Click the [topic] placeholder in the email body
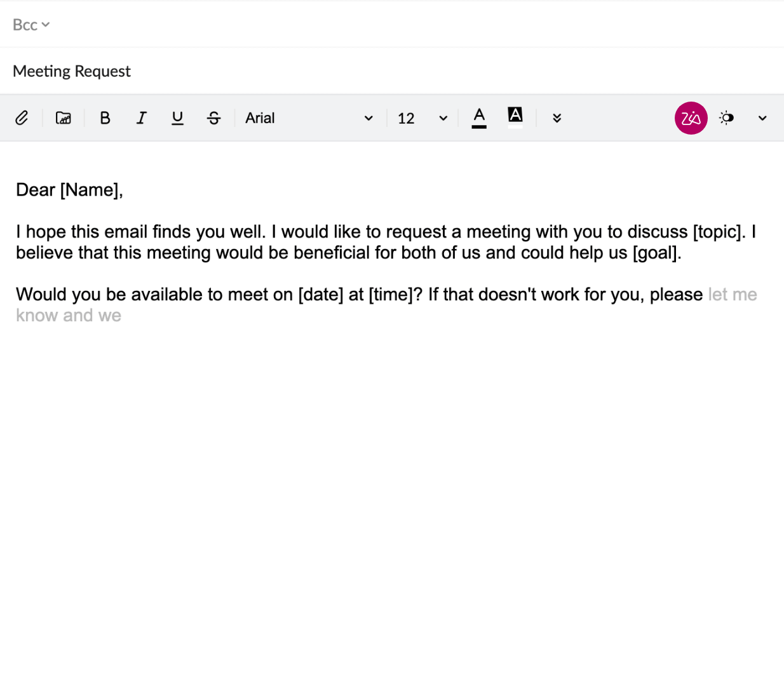This screenshot has width=784, height=673. click(716, 232)
